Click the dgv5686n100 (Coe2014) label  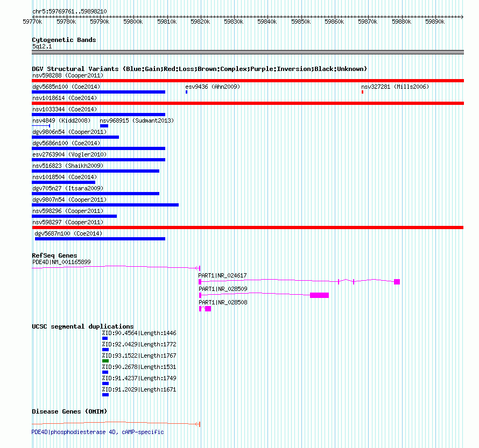coord(66,143)
